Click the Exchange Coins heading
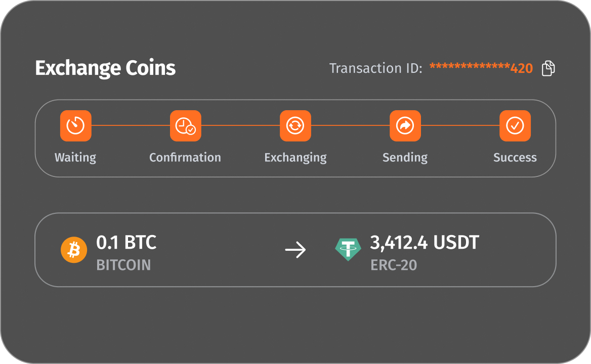 105,68
